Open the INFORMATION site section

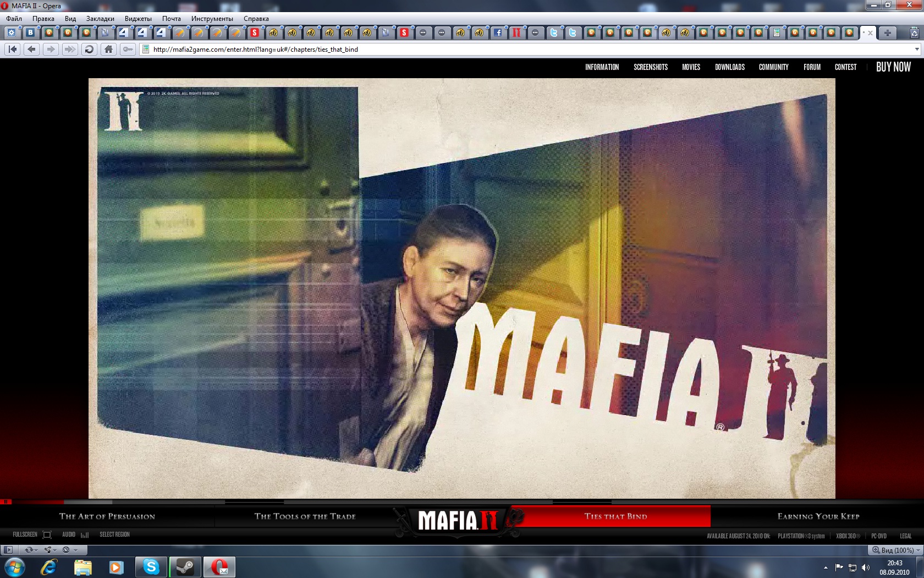click(x=602, y=67)
